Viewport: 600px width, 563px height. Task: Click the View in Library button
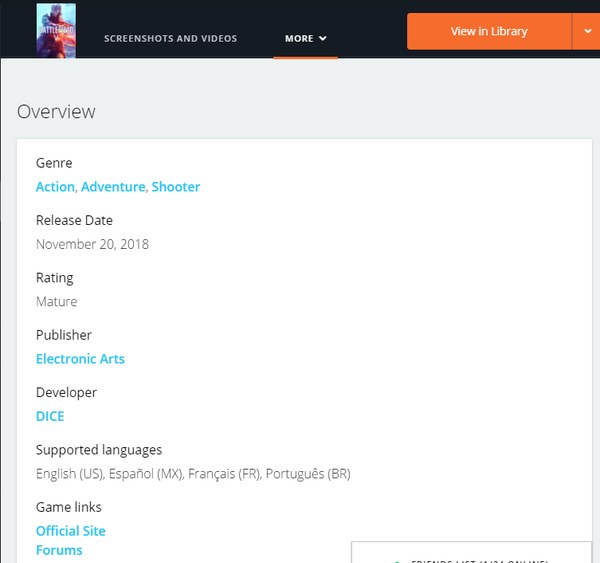[x=489, y=31]
